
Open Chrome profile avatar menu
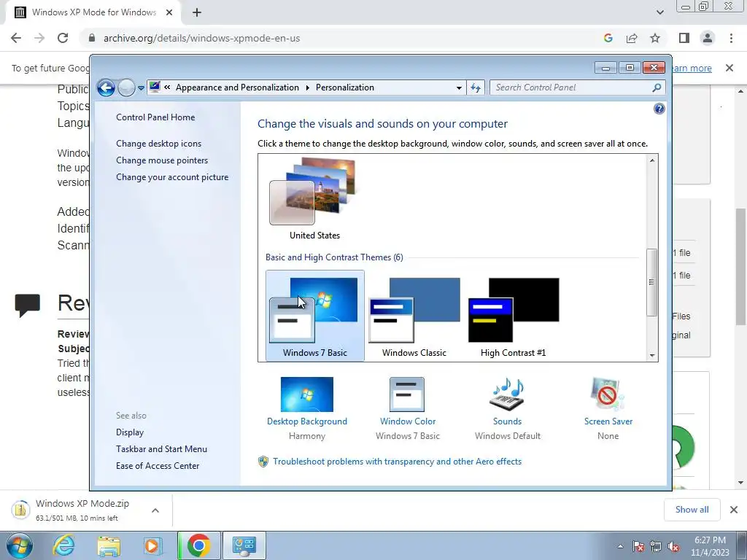(x=708, y=38)
